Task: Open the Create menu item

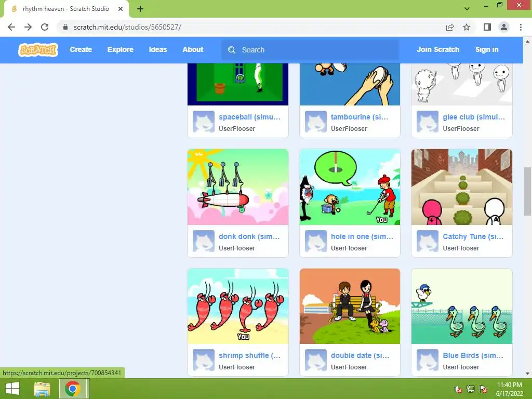Action: (x=81, y=49)
